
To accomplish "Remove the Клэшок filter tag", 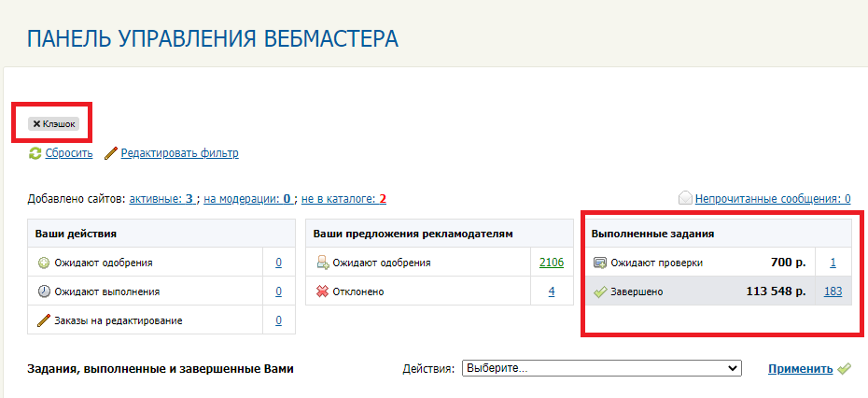I will 36,124.
